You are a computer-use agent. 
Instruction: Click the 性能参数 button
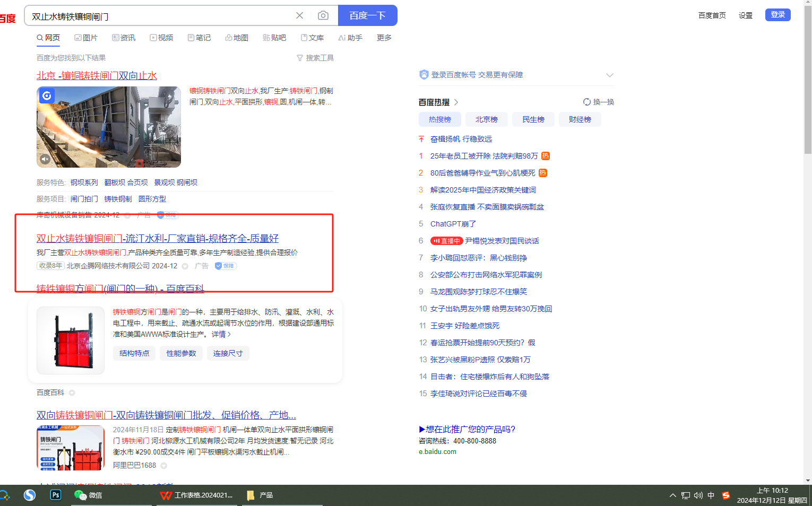point(181,353)
